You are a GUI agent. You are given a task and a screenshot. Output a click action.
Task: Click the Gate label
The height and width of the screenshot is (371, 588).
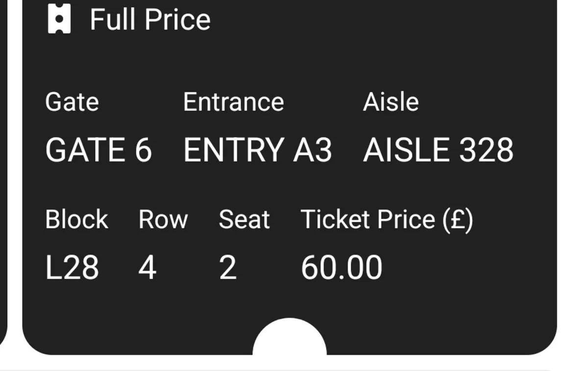pyautogui.click(x=72, y=102)
